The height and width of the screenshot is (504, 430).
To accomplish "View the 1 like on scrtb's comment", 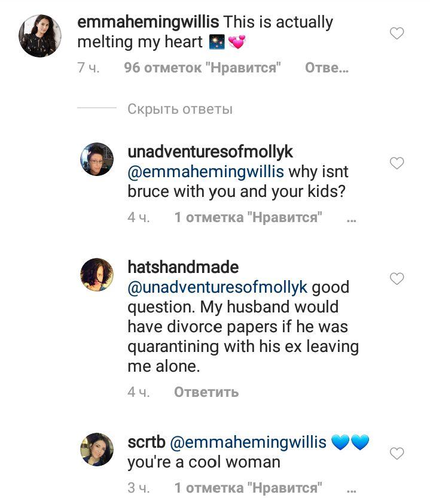I will (x=248, y=488).
